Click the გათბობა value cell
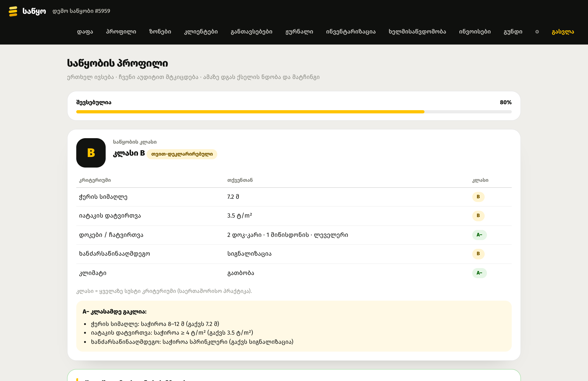 tap(241, 273)
